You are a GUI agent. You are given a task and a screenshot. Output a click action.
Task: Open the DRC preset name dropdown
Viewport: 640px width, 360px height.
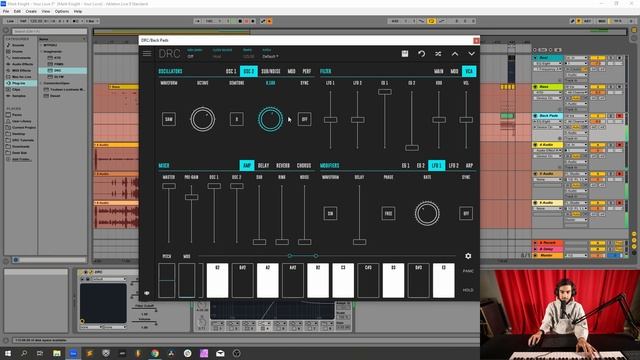pyautogui.click(x=270, y=56)
